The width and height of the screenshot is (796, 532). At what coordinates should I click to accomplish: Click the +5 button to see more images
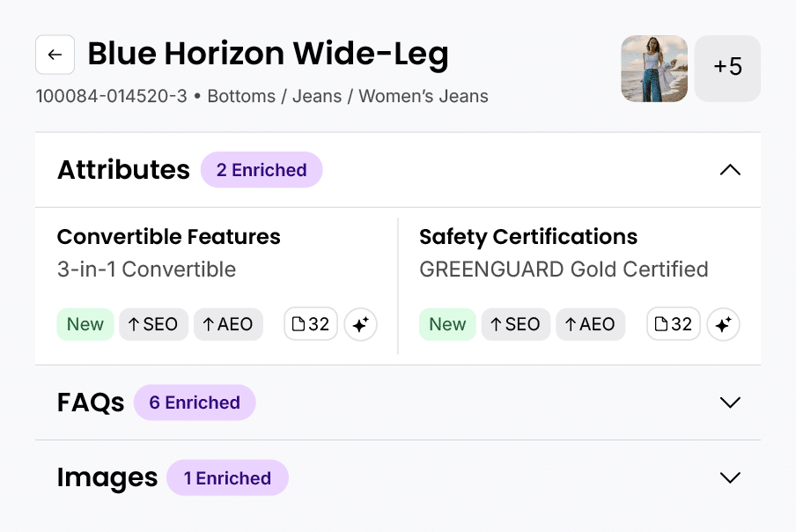point(727,67)
